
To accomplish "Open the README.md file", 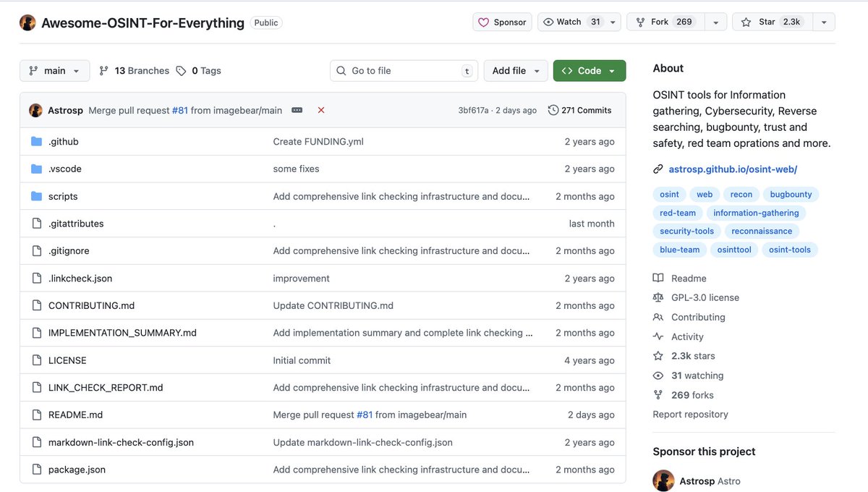I will (76, 415).
